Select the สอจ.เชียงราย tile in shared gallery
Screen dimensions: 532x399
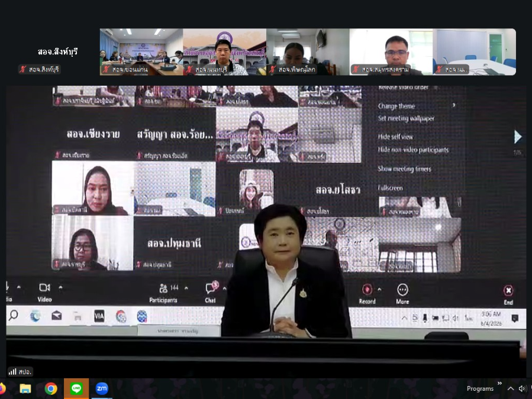click(x=93, y=135)
